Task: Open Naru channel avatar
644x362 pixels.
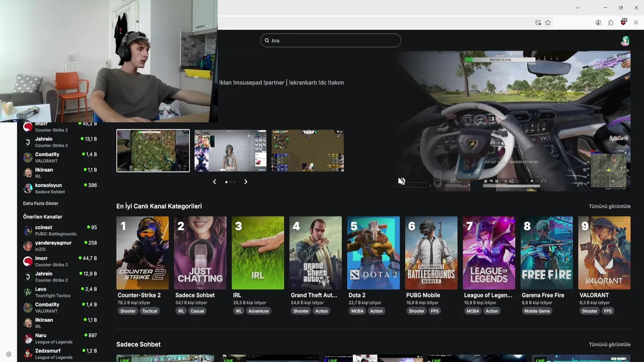Action: [28, 338]
